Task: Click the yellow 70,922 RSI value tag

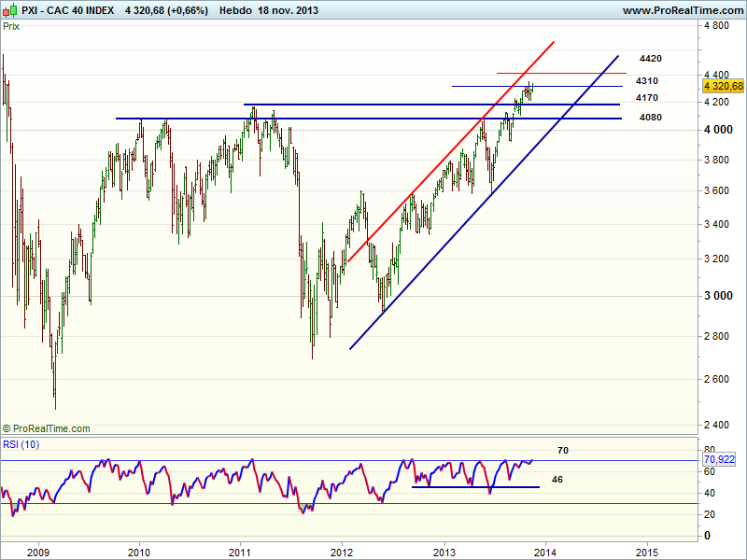Action: 722,460
